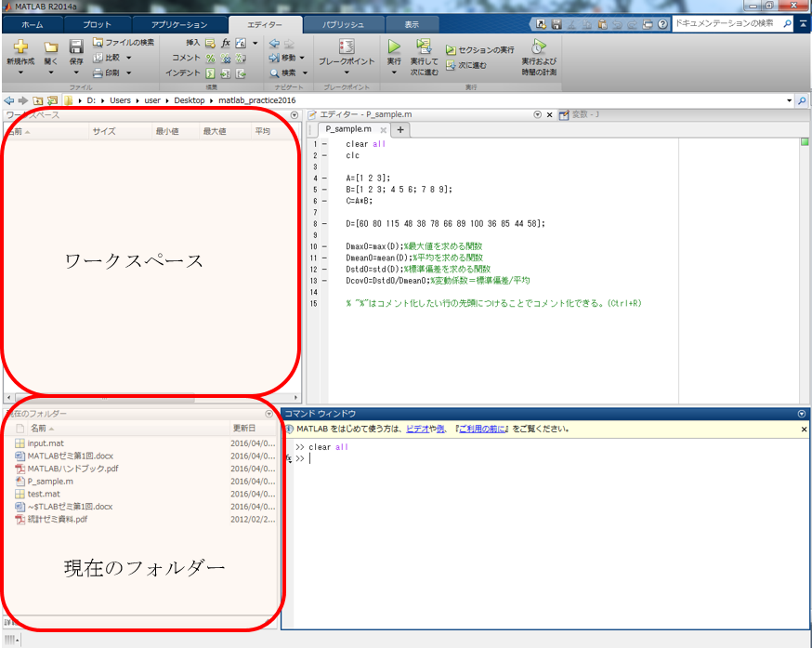
Task: Close the getting-started banner in Command Window
Action: click(804, 430)
